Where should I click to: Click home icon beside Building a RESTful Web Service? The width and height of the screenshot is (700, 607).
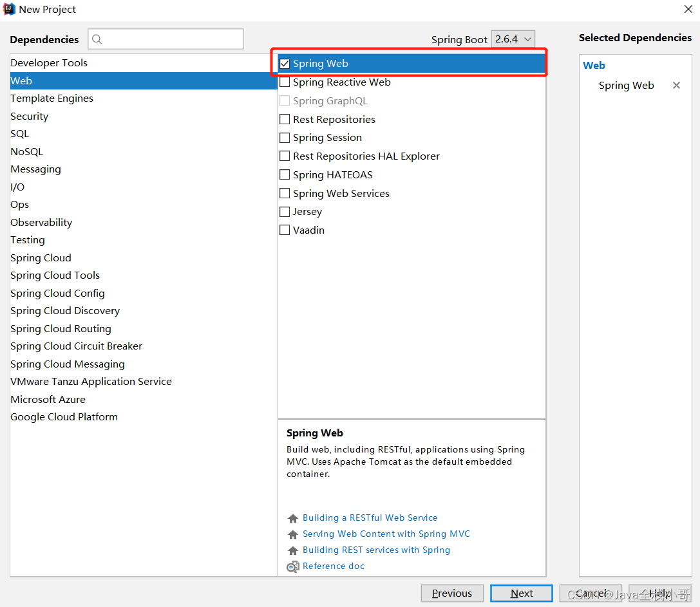click(x=293, y=518)
